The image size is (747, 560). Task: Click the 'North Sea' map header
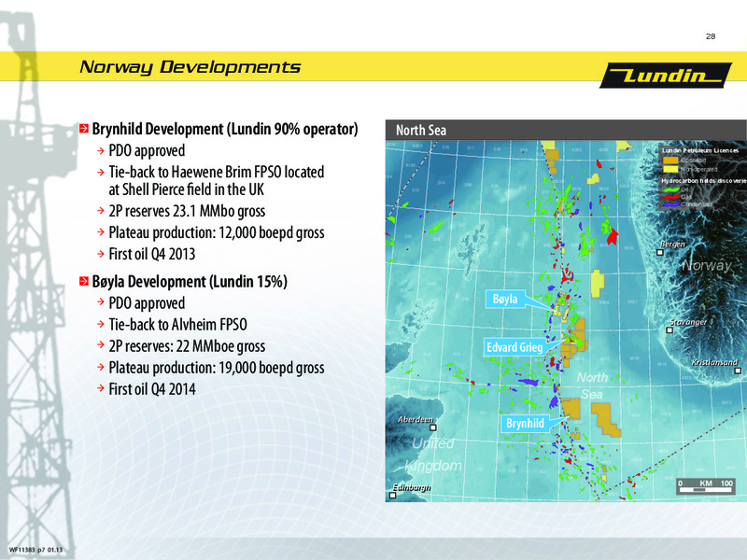click(x=421, y=130)
